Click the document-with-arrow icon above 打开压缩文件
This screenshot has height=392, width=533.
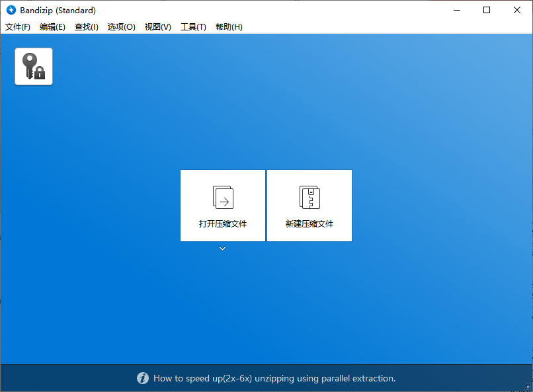(223, 196)
